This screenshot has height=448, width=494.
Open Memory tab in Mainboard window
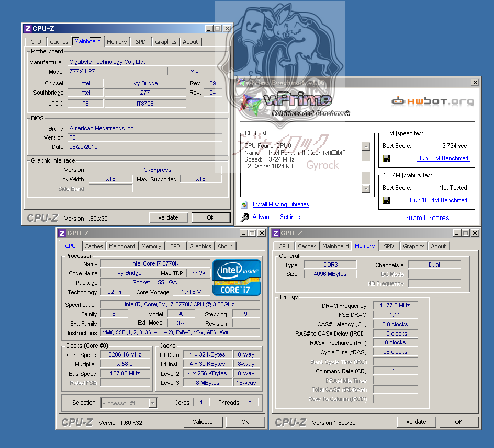point(117,42)
